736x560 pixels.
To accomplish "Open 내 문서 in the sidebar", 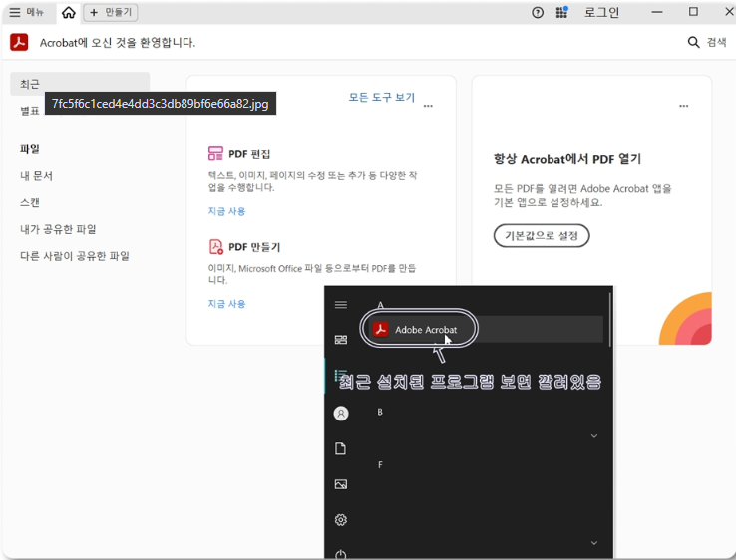I will pyautogui.click(x=37, y=176).
